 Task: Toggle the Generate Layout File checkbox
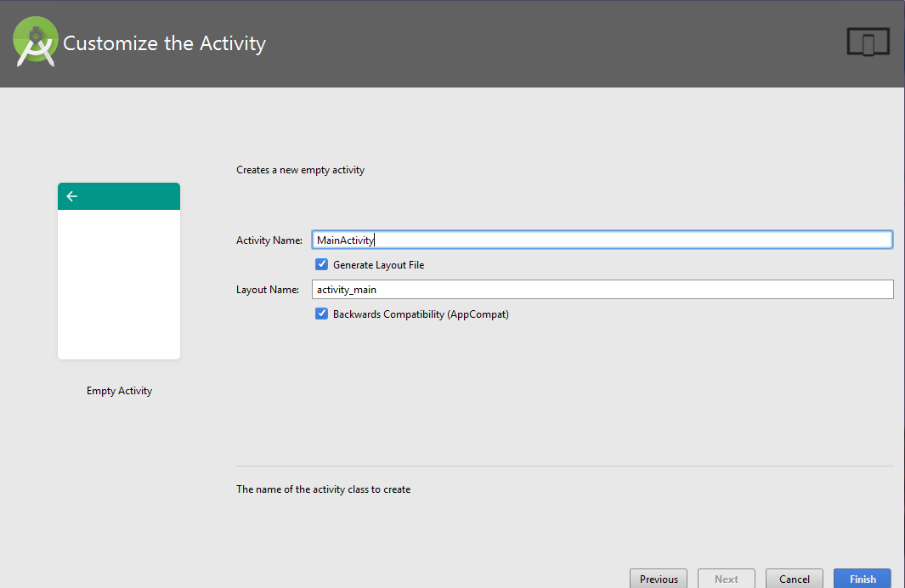pos(321,264)
